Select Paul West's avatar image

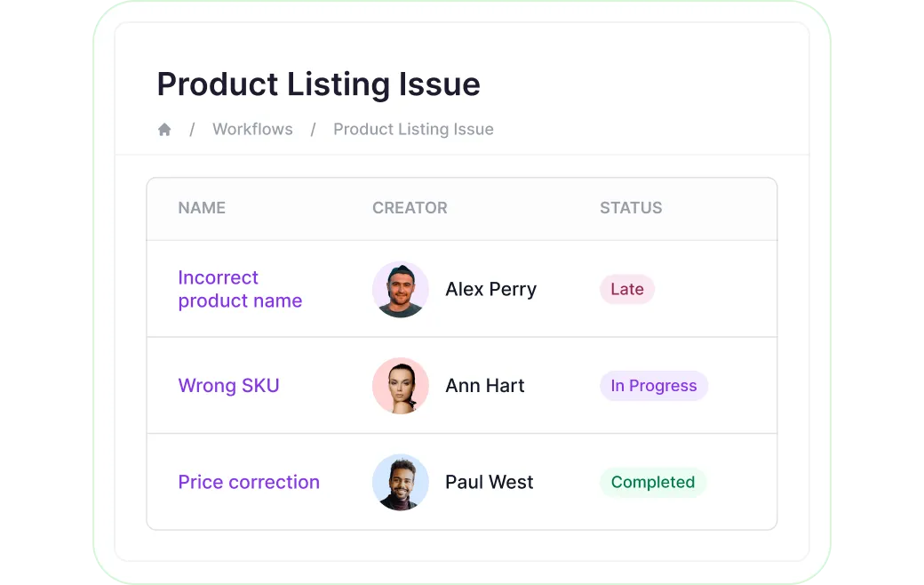click(x=401, y=483)
